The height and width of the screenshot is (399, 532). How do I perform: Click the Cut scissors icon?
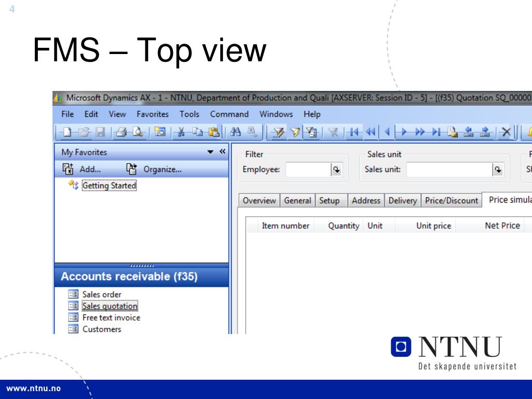[181, 131]
